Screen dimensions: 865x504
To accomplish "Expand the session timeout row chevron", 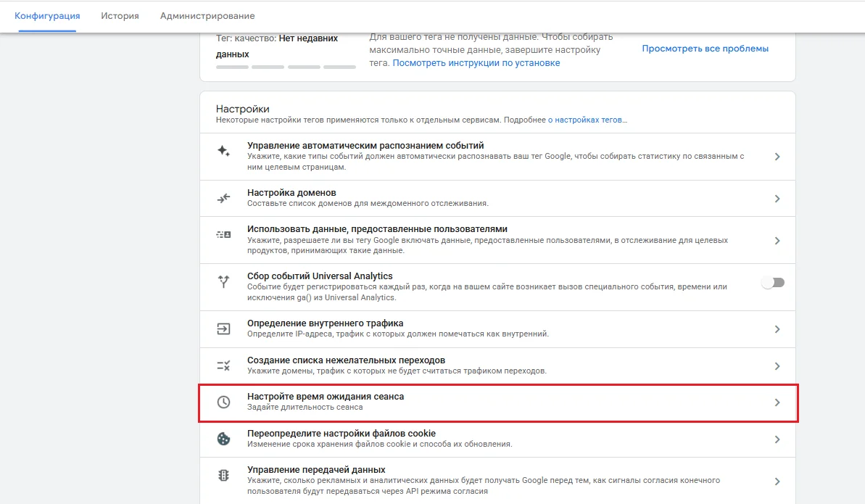I will coord(777,402).
